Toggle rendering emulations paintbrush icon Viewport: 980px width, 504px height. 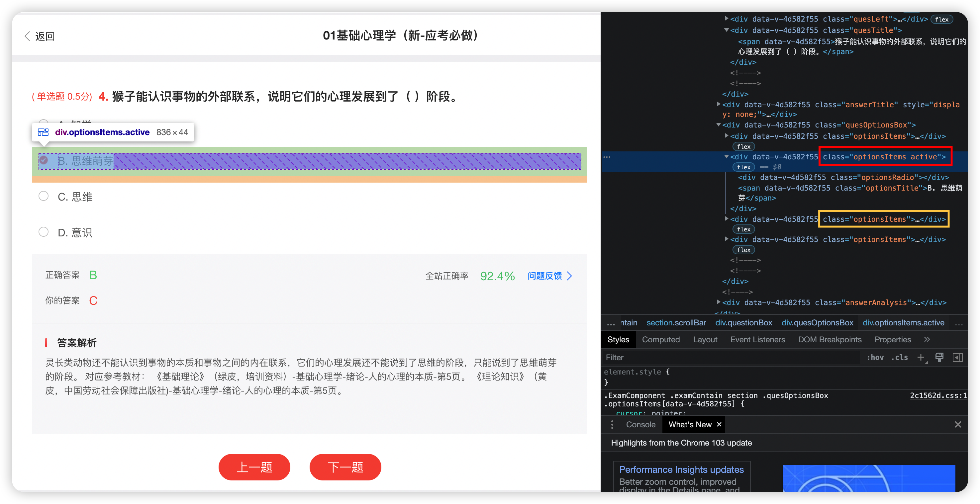click(939, 357)
